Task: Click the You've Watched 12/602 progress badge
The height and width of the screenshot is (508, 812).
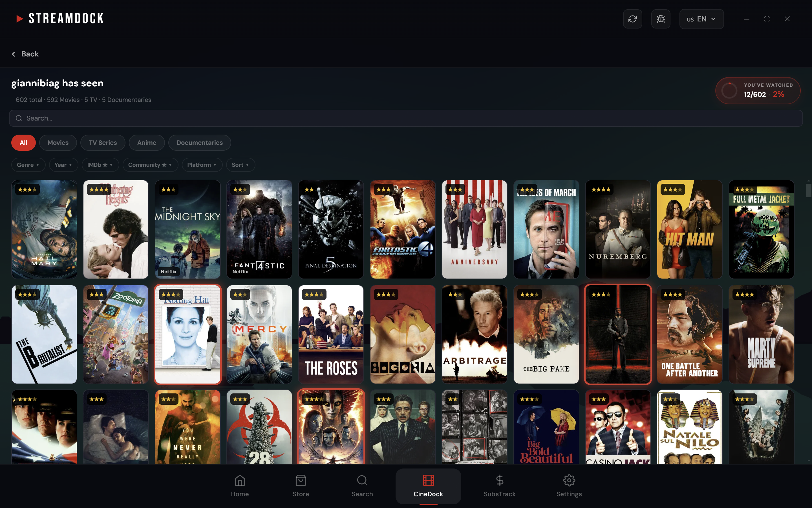Action: tap(758, 91)
